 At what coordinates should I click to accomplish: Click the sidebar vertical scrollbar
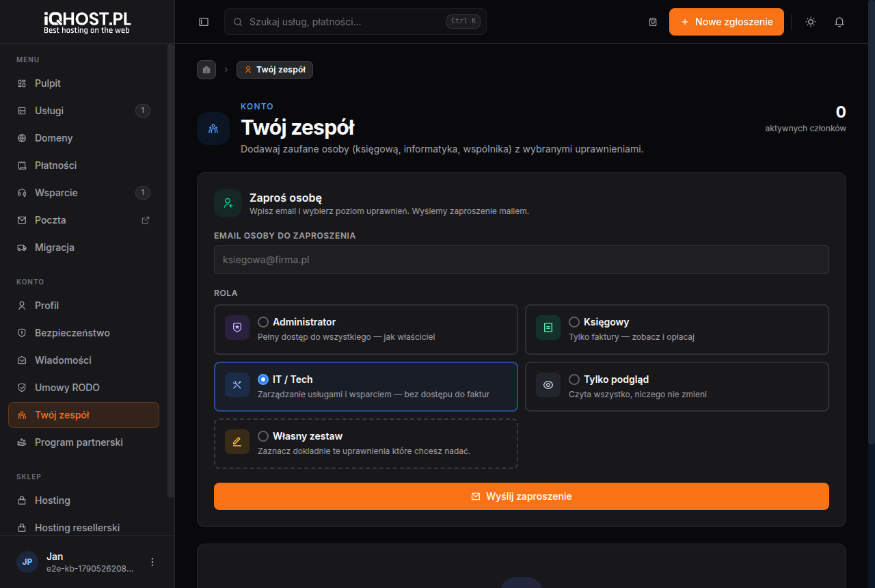tap(171, 270)
